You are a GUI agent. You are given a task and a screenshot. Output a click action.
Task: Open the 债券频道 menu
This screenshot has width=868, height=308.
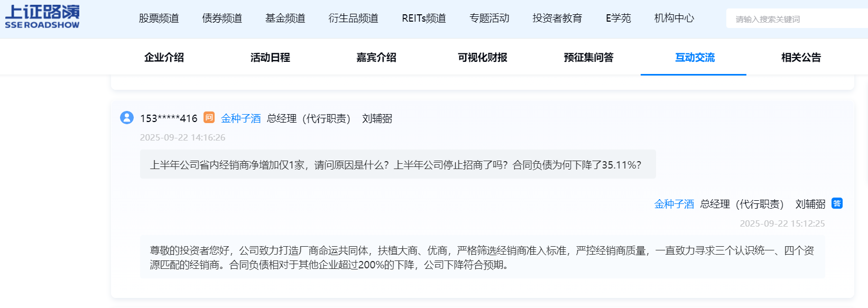coord(222,18)
